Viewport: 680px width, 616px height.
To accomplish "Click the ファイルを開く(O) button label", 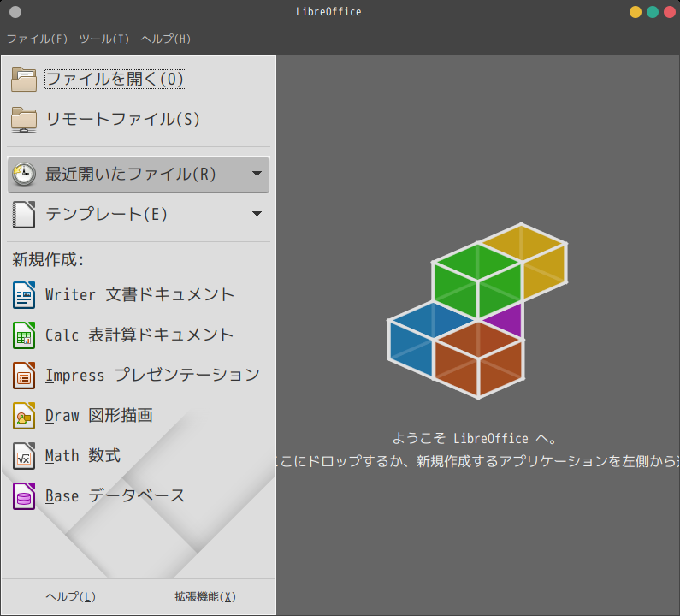I will coord(115,80).
